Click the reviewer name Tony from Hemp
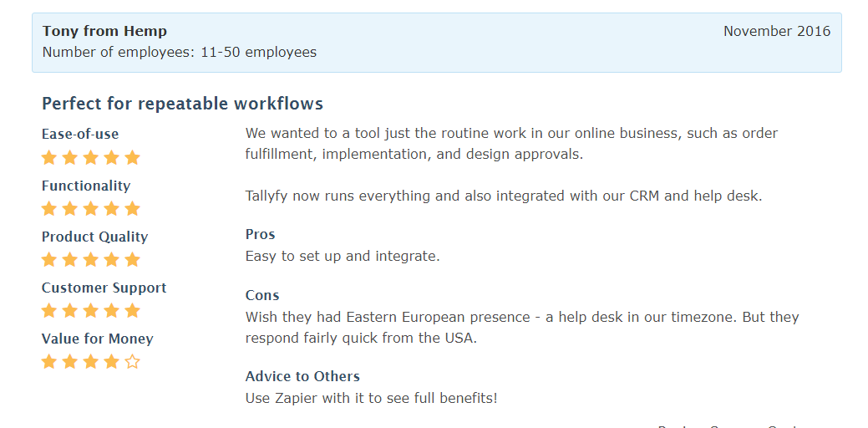Image resolution: width=868 pixels, height=428 pixels. click(104, 31)
